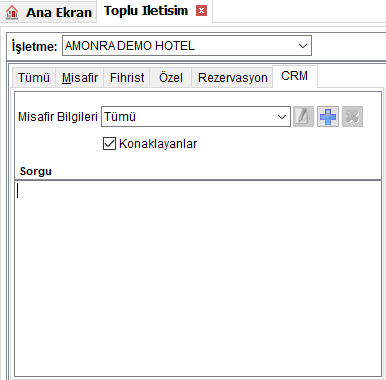Open the İşletme dropdown showing AMONRA DEMO HOTEL
386x380 pixels.
tap(187, 46)
